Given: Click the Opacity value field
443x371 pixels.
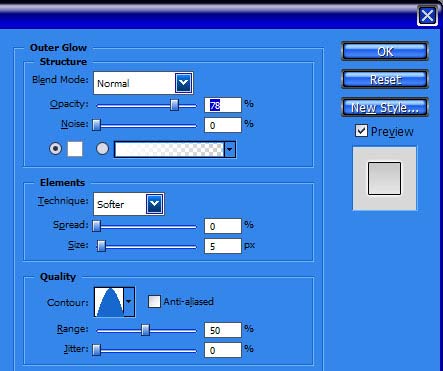Looking at the screenshot, I should click(x=223, y=105).
